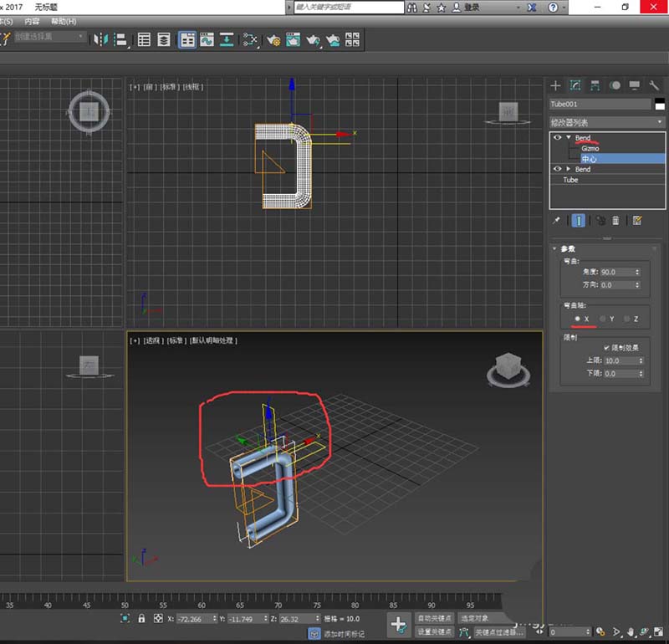Screen dimensions: 669x644
Task: Open the Create command panel tab
Action: [x=556, y=85]
